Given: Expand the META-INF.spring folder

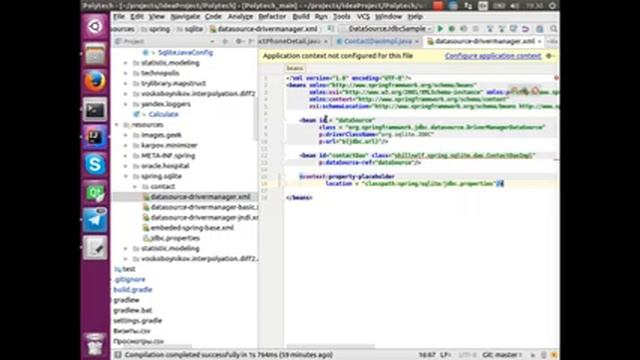Looking at the screenshot, I should point(126,156).
